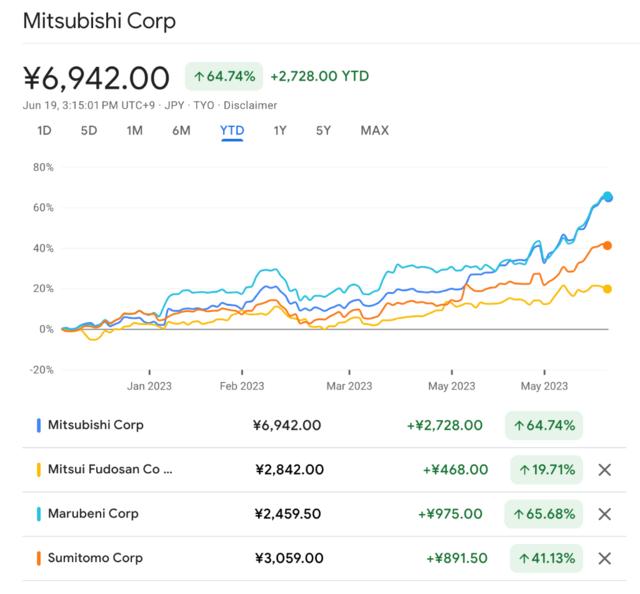Screen dimensions: 640x594
Task: Click the 64.74% gain badge near price
Action: 223,76
